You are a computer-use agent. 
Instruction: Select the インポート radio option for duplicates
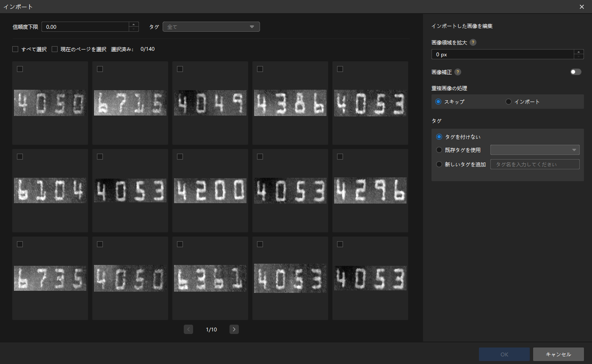(x=509, y=102)
